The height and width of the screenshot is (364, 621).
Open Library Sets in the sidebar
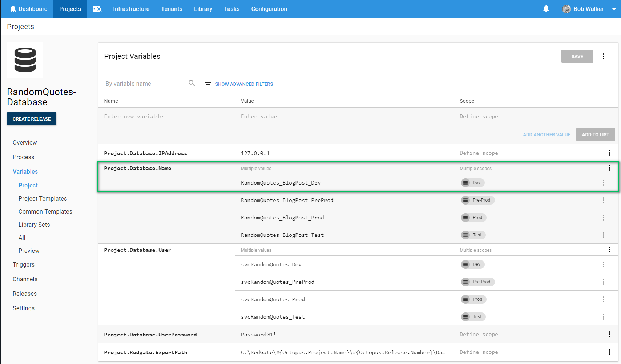click(34, 225)
